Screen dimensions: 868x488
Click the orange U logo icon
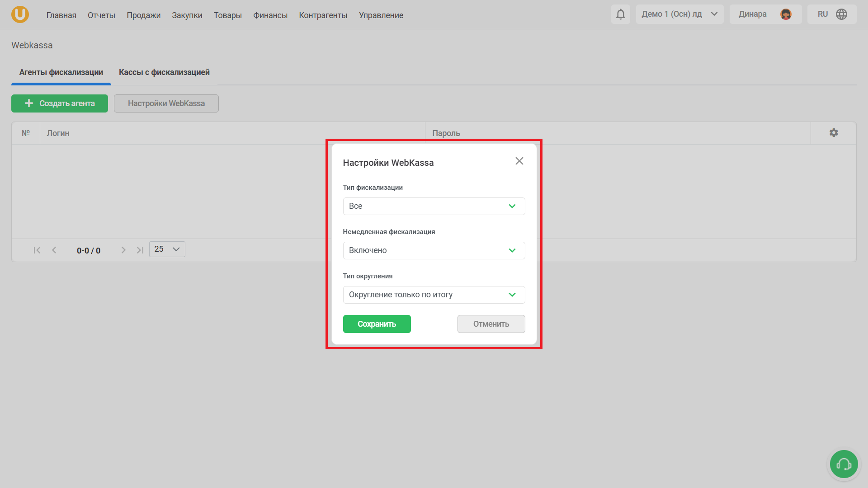click(20, 14)
